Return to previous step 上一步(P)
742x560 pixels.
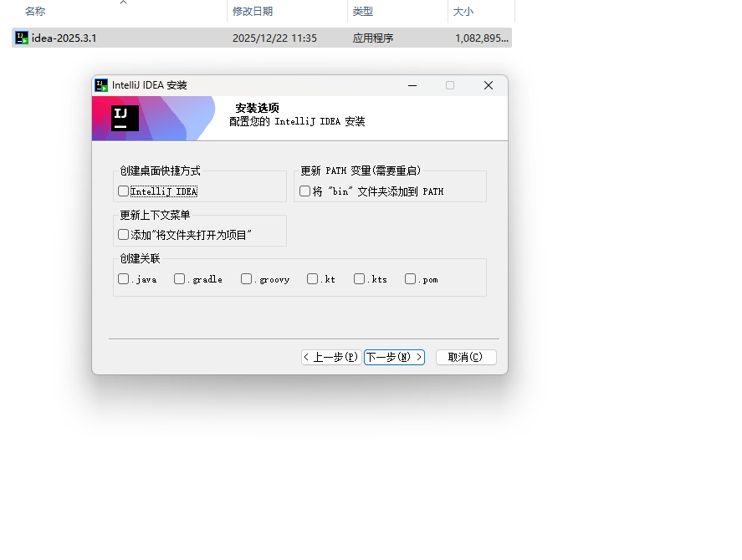331,357
